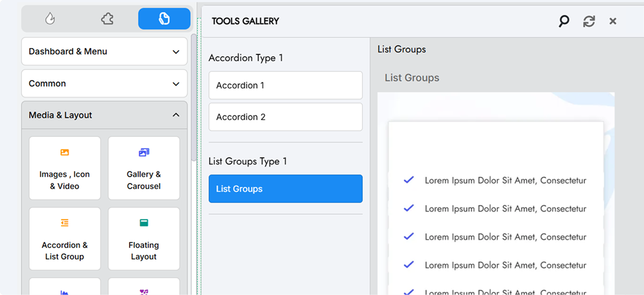Collapse the Media & Layout section
Image resolution: width=644 pixels, height=295 pixels.
tap(105, 115)
